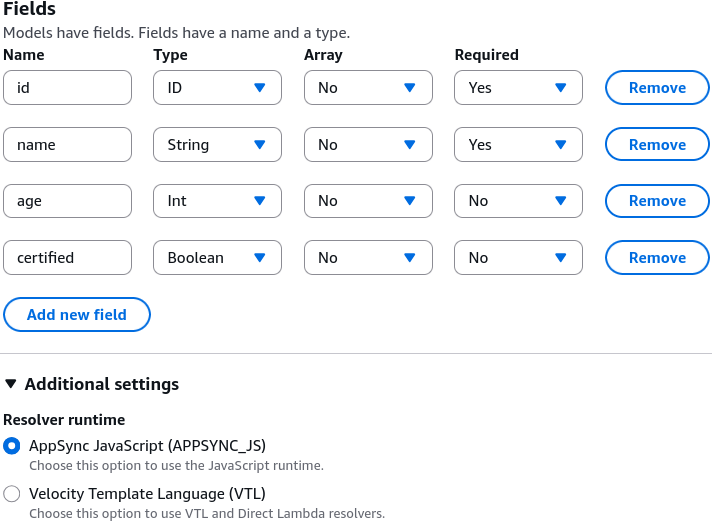Open the Boolean type dropdown for certified
This screenshot has width=712, height=522.
click(x=217, y=258)
